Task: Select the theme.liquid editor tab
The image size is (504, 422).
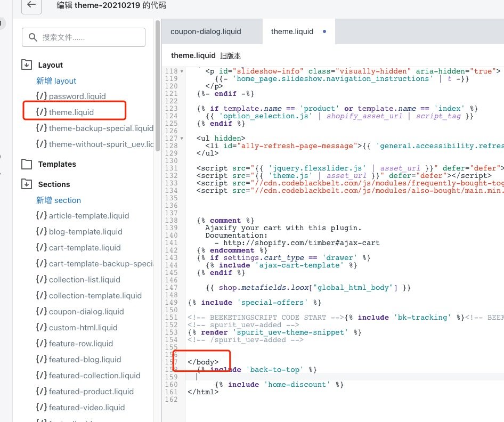Action: coord(292,31)
